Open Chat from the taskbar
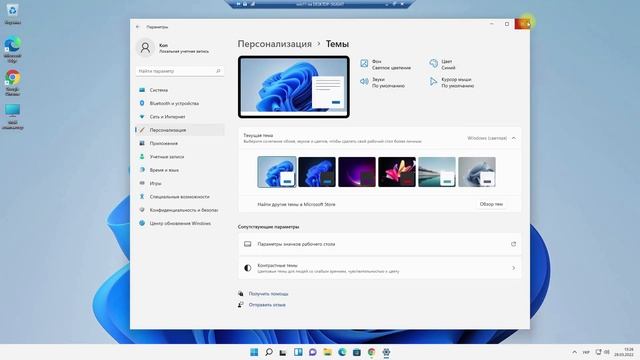The image size is (640, 360). [x=313, y=352]
